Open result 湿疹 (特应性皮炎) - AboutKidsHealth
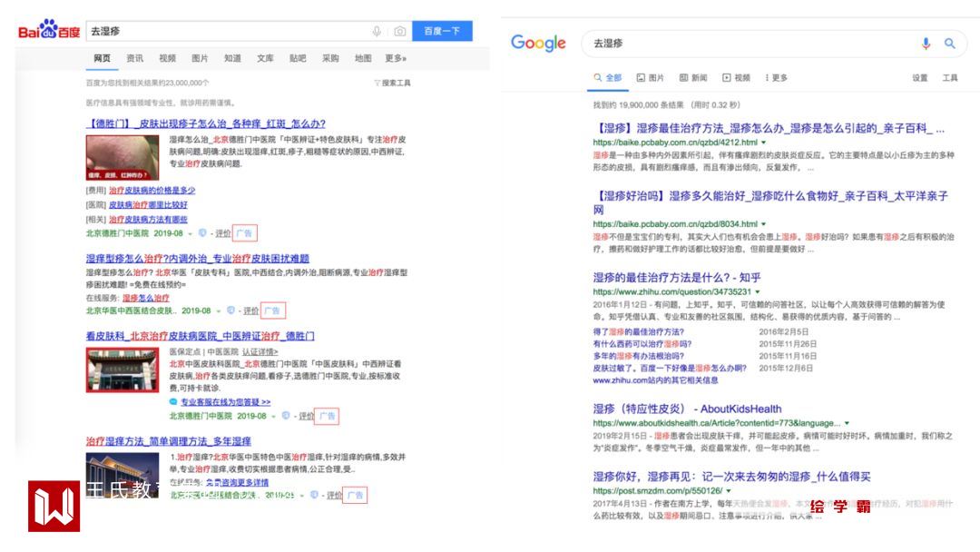This screenshot has width=980, height=552. click(687, 409)
